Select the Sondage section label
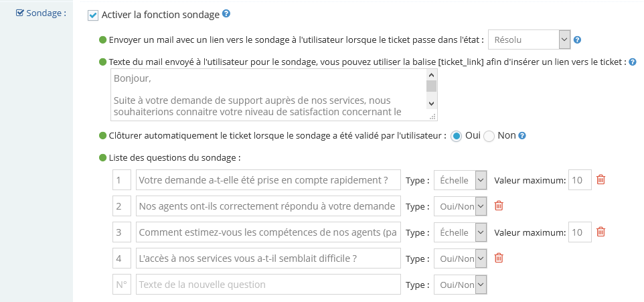The width and height of the screenshot is (644, 302). coord(41,13)
